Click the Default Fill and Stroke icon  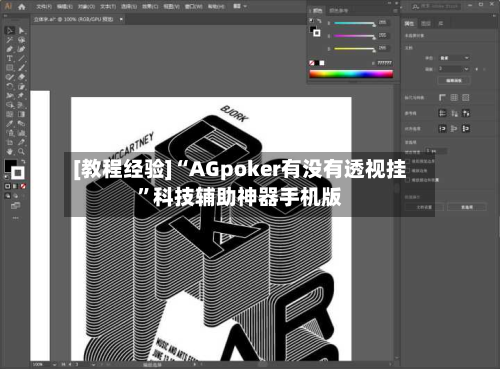(7, 177)
